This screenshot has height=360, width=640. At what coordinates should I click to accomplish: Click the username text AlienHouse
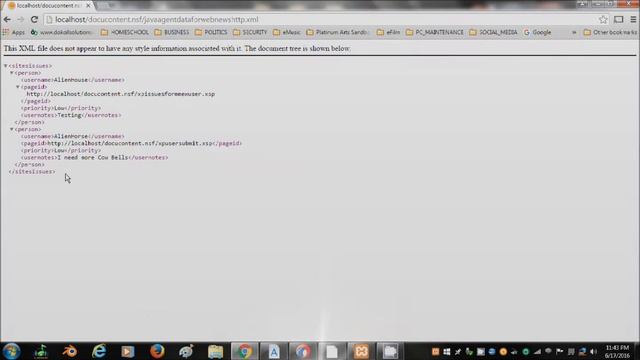[x=71, y=80]
